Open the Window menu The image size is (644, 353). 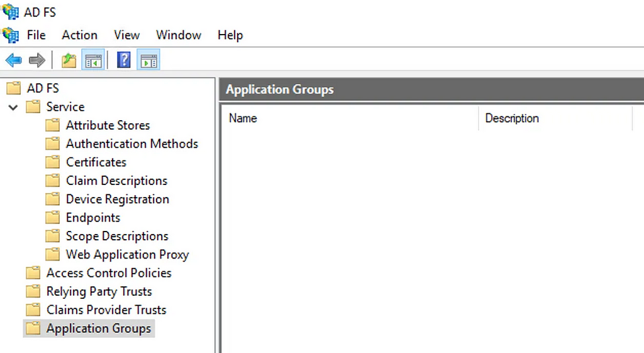click(179, 35)
